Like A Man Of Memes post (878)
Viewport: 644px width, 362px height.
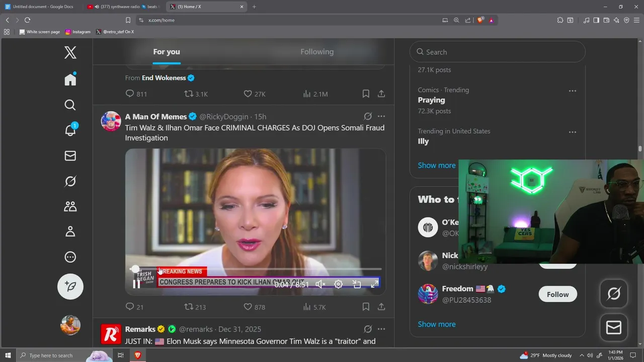point(254,307)
